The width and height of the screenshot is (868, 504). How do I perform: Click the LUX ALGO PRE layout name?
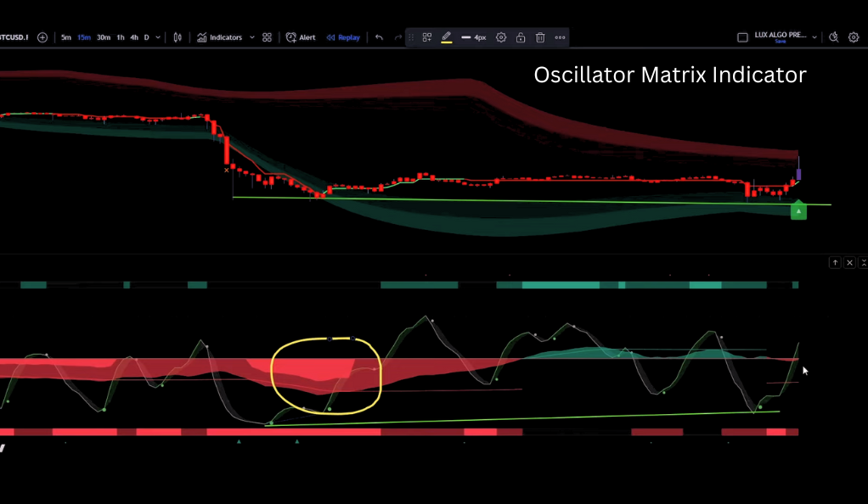[x=780, y=35]
